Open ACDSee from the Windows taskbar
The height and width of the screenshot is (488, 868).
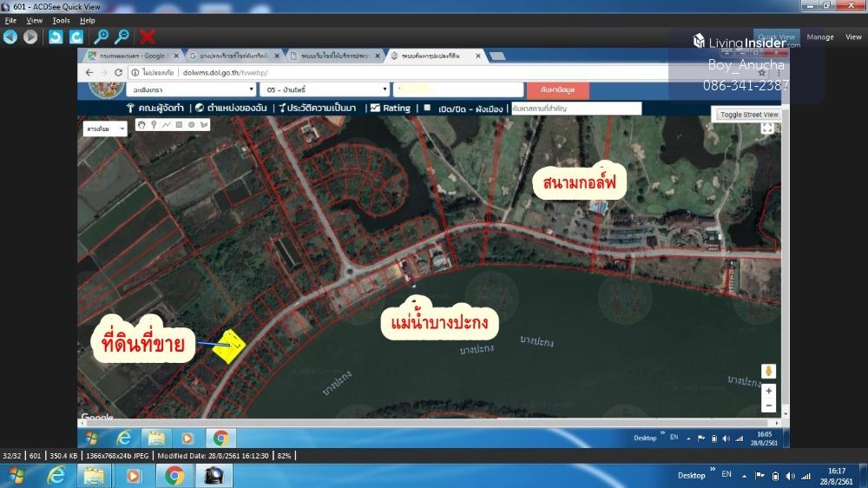[213, 476]
